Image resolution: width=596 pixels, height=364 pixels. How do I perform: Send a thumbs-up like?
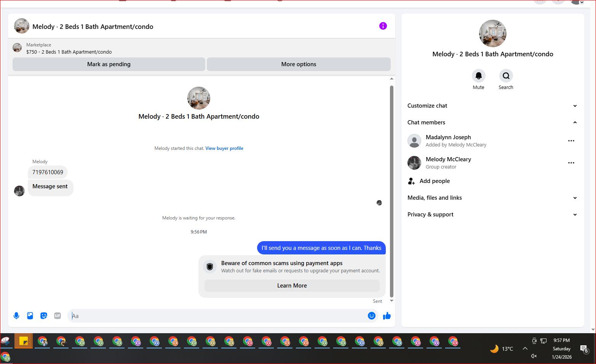(387, 316)
